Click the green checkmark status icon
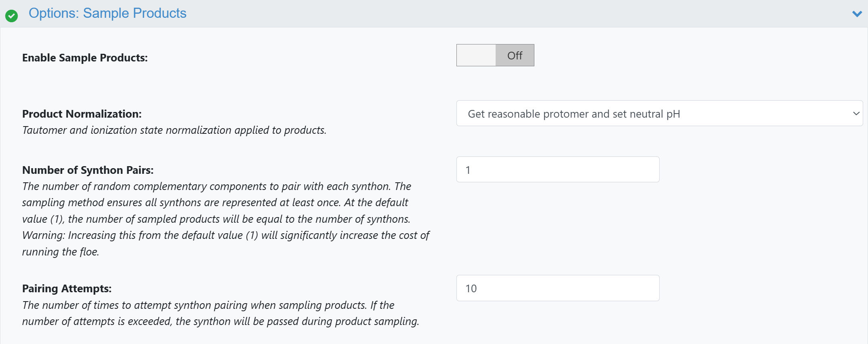The width and height of the screenshot is (868, 344). 11,16
